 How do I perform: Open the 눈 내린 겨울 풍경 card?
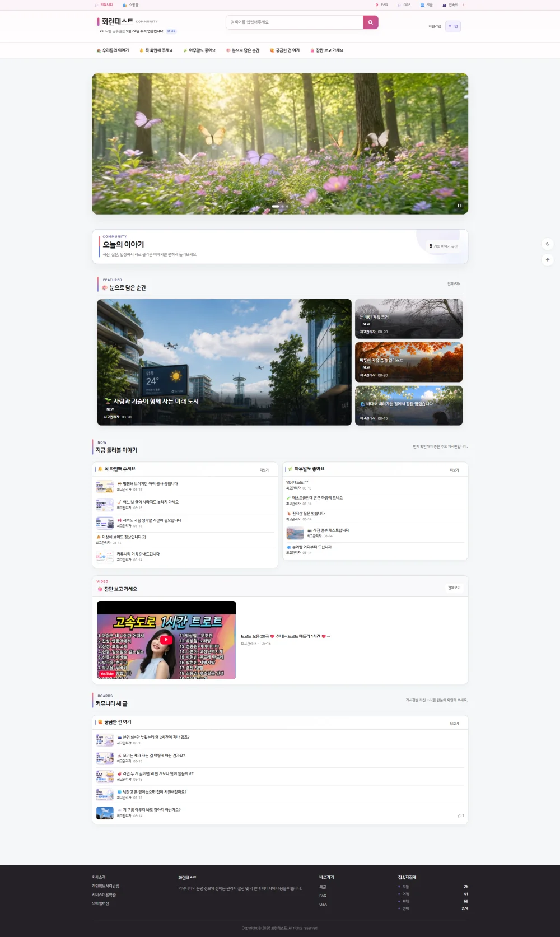coord(409,319)
